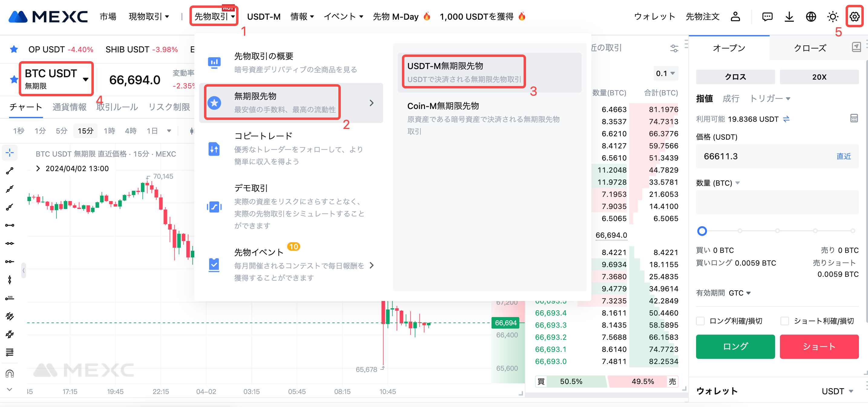Open the settings gear icon
This screenshot has width=868, height=407.
point(854,17)
